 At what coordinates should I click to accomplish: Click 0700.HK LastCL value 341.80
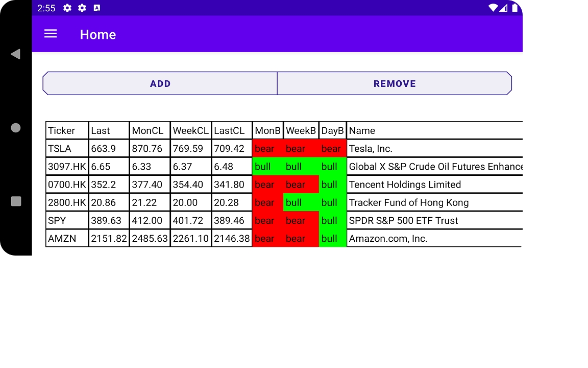[x=232, y=185]
